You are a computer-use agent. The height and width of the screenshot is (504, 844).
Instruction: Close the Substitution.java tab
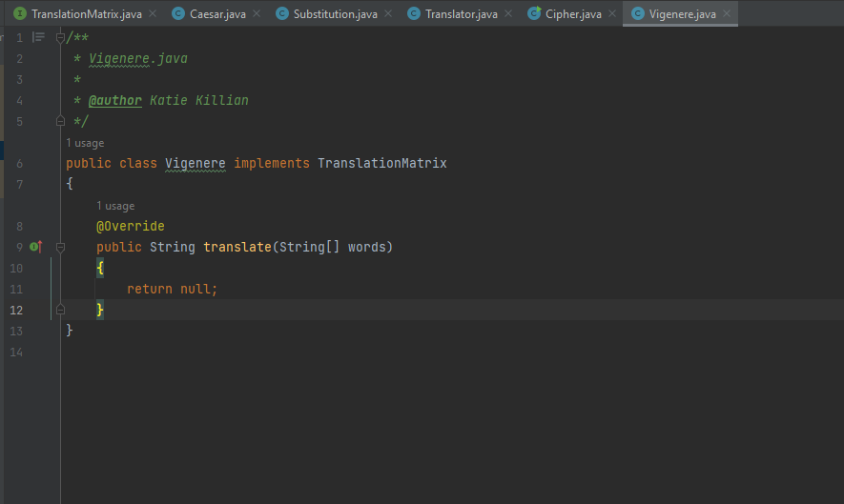[388, 13]
